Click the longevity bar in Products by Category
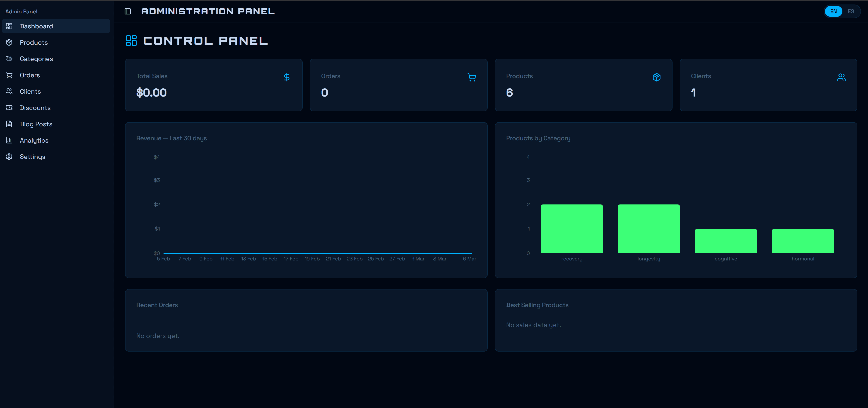Screen dimensions: 868x408 pos(649,229)
